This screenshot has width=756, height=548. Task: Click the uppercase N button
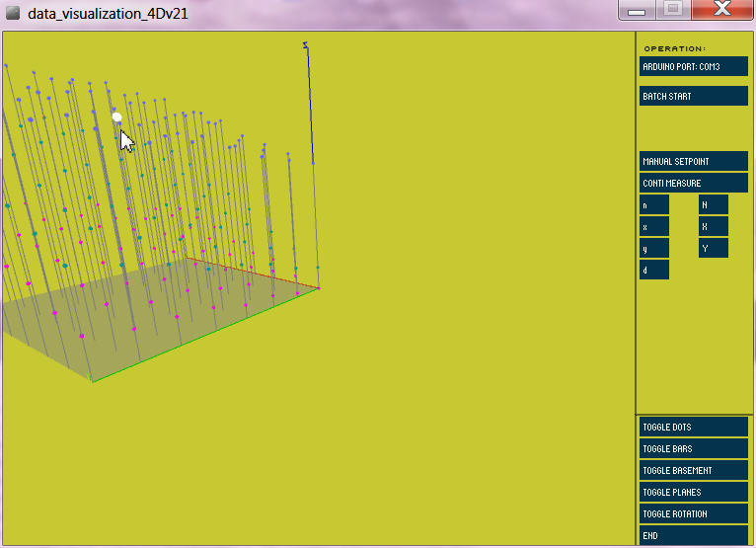click(713, 204)
